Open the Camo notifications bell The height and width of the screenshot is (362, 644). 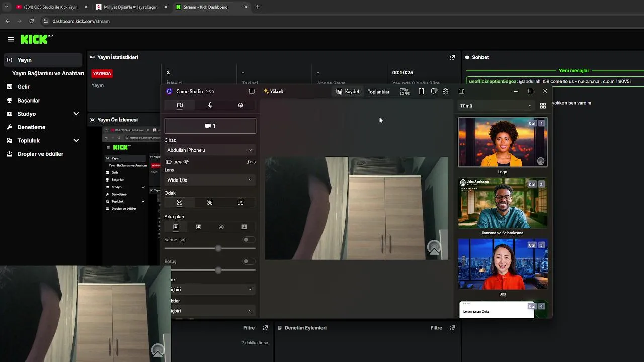point(433,92)
